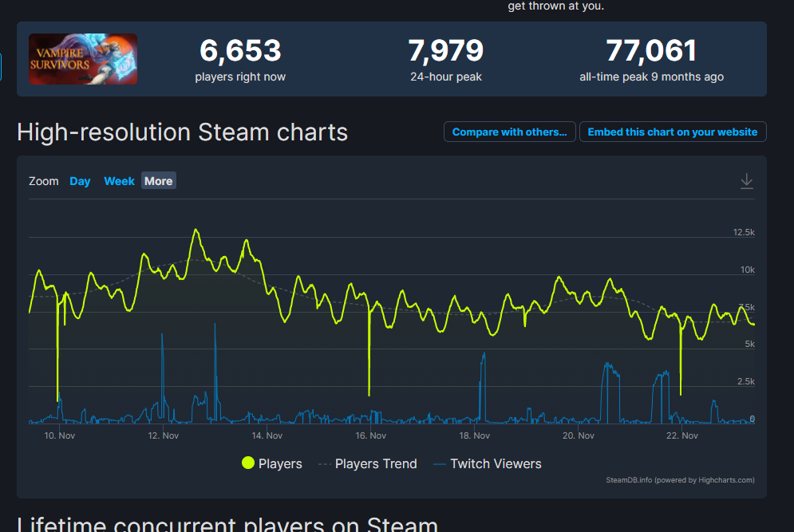The image size is (794, 532).
Task: Click the 77,061 all-time peak figure
Action: click(651, 50)
